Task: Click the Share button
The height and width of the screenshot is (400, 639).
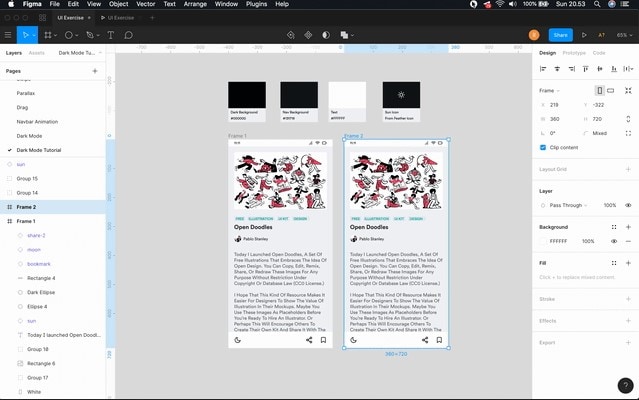Action: (560, 35)
